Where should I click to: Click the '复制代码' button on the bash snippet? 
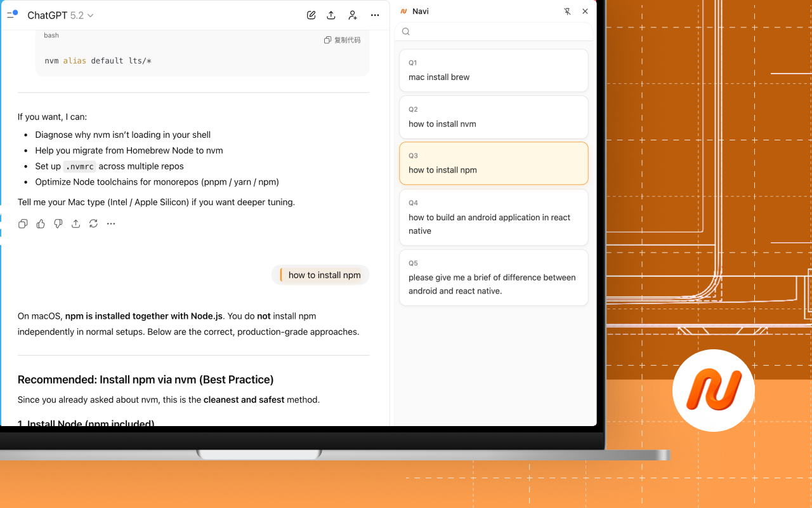(x=343, y=39)
